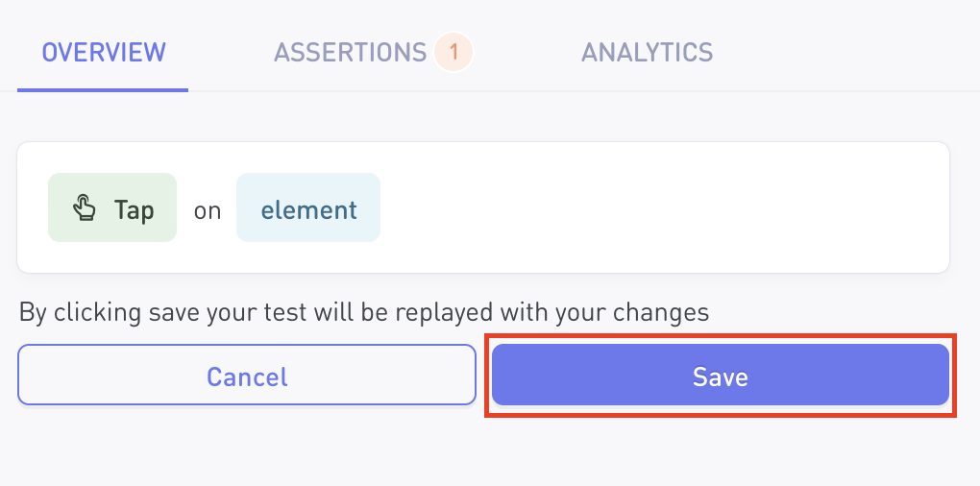Click Cancel to discard changes
This screenshot has width=980, height=486.
coord(247,376)
